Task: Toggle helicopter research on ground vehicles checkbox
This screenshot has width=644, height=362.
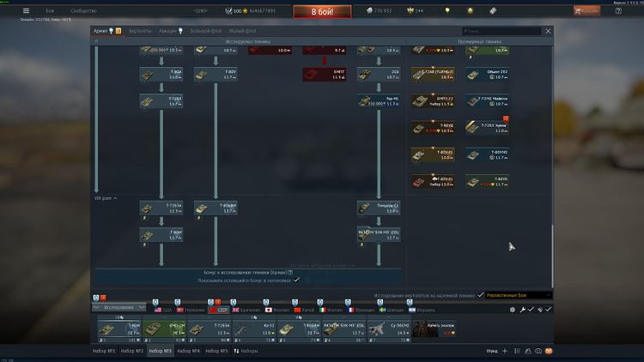Action: coord(481,294)
